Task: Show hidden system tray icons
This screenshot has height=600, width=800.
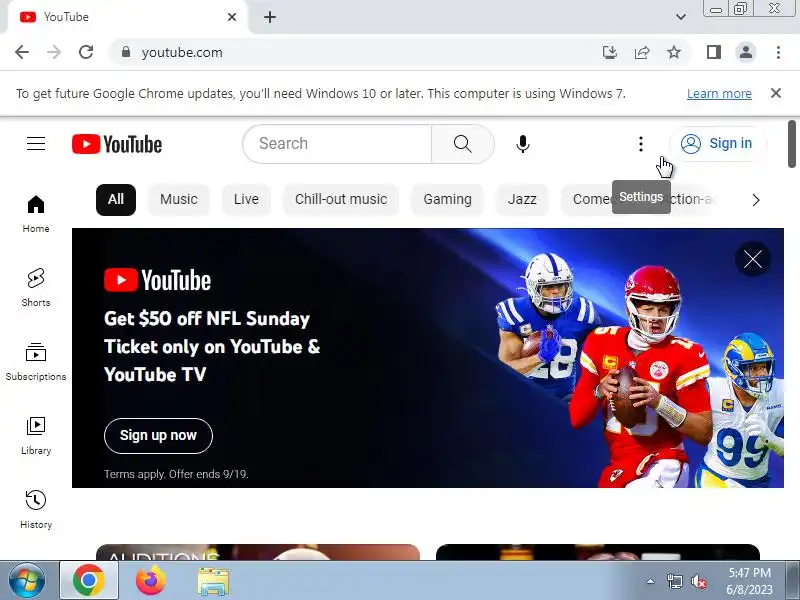Action: tap(650, 581)
